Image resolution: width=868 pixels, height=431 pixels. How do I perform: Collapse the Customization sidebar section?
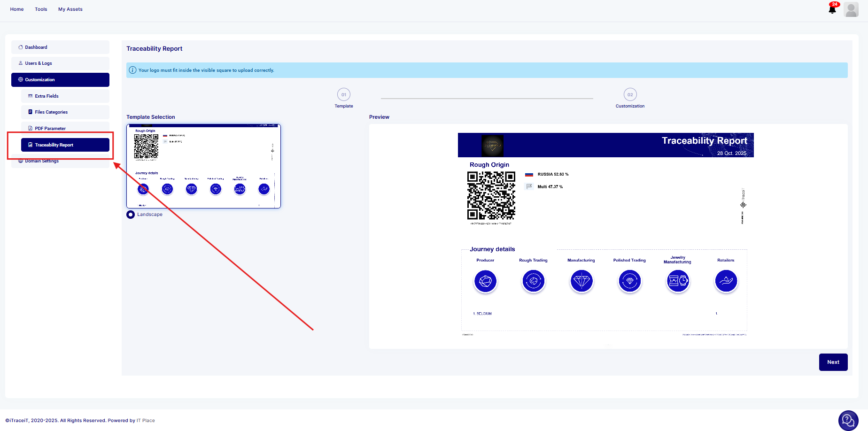60,80
